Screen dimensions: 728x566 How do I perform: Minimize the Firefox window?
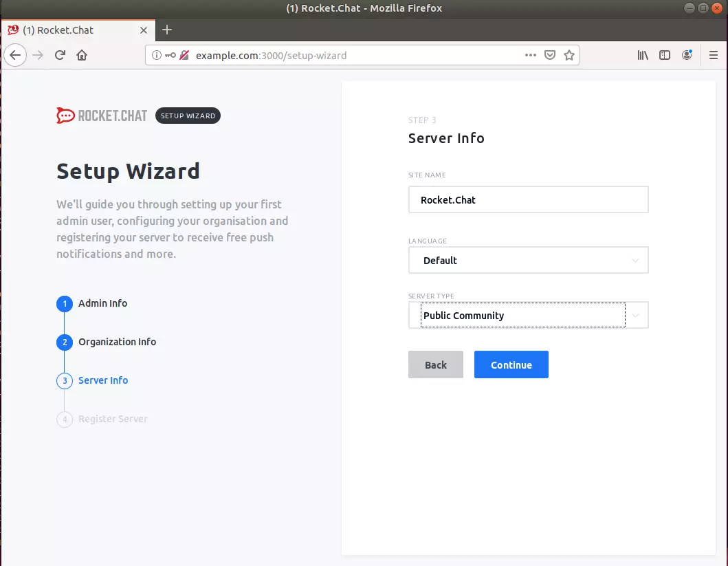[x=690, y=8]
